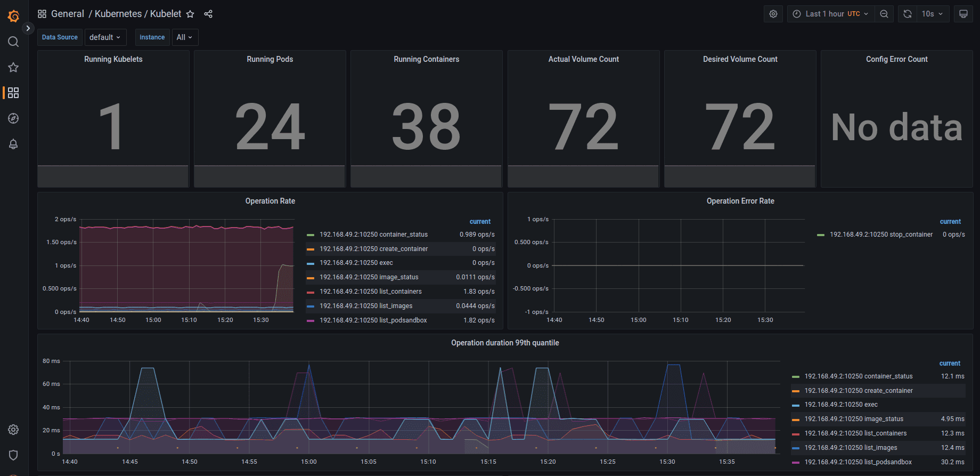Toggle list_images series in duration legend
The height and width of the screenshot is (476, 980).
click(x=851, y=448)
